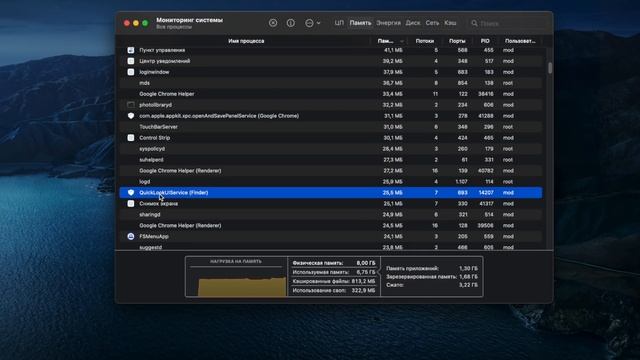This screenshot has width=640, height=360.
Task: Select the mds process row
Action: 331,83
